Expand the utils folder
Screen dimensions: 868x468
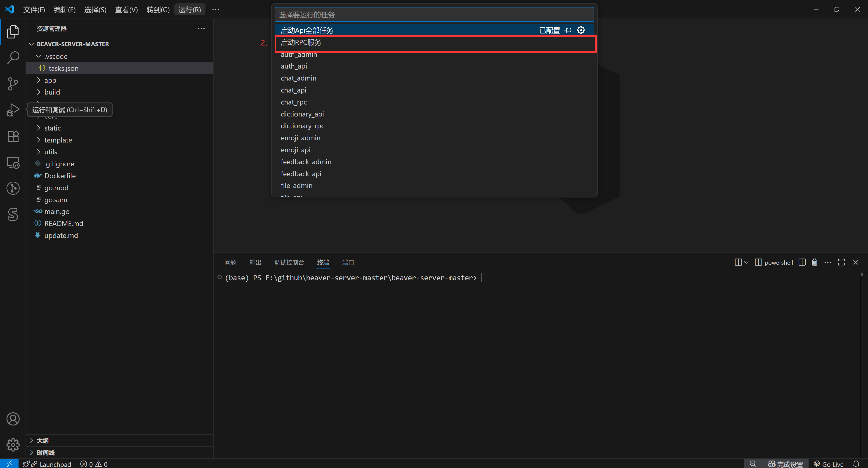click(38, 152)
